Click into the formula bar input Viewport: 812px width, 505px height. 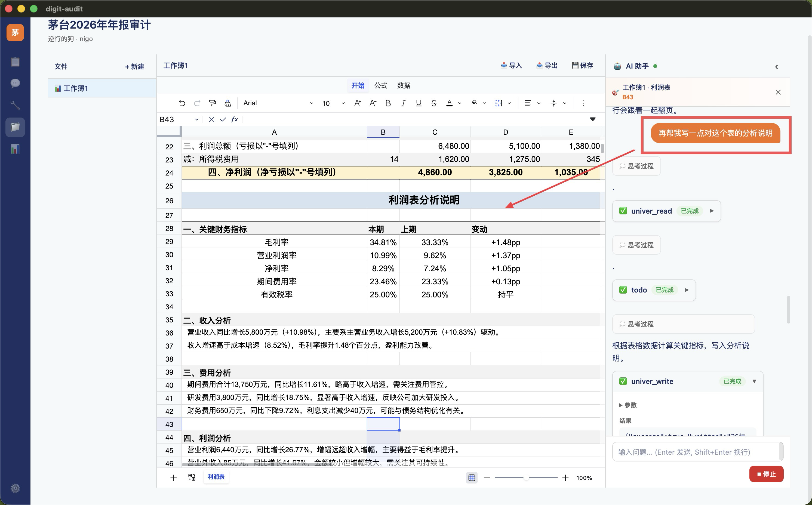click(414, 119)
